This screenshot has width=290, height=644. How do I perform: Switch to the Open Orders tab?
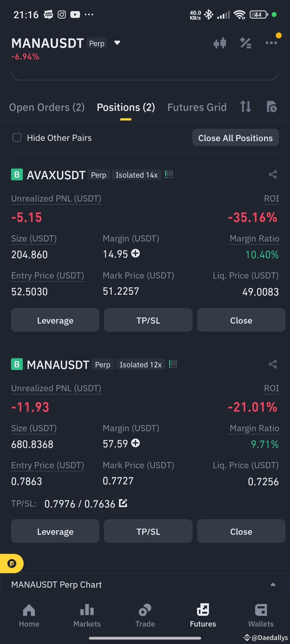[46, 107]
